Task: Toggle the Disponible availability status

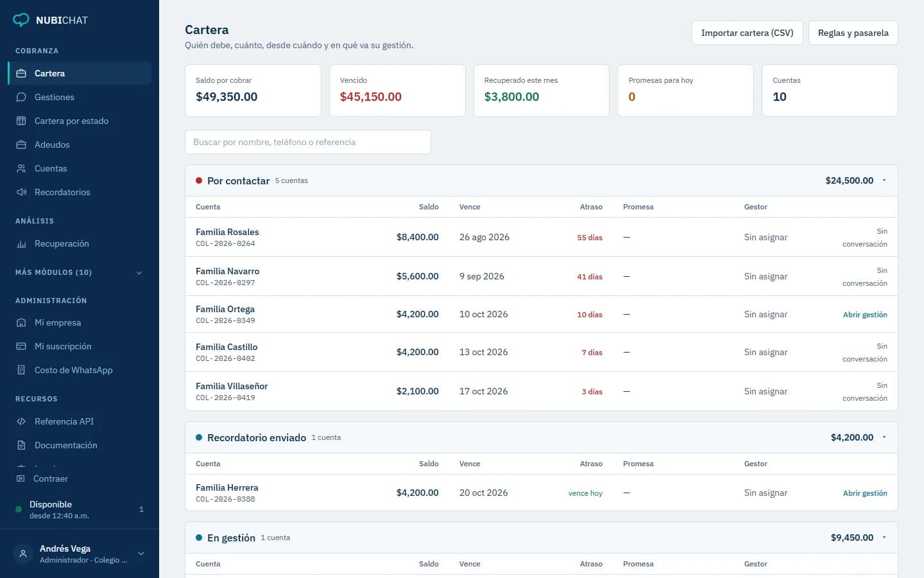Action: (x=80, y=509)
